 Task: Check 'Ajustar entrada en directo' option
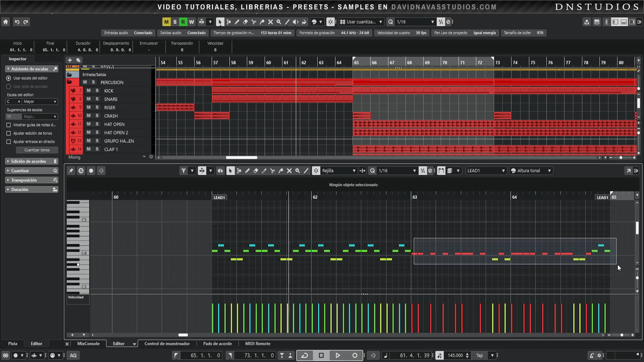point(8,142)
